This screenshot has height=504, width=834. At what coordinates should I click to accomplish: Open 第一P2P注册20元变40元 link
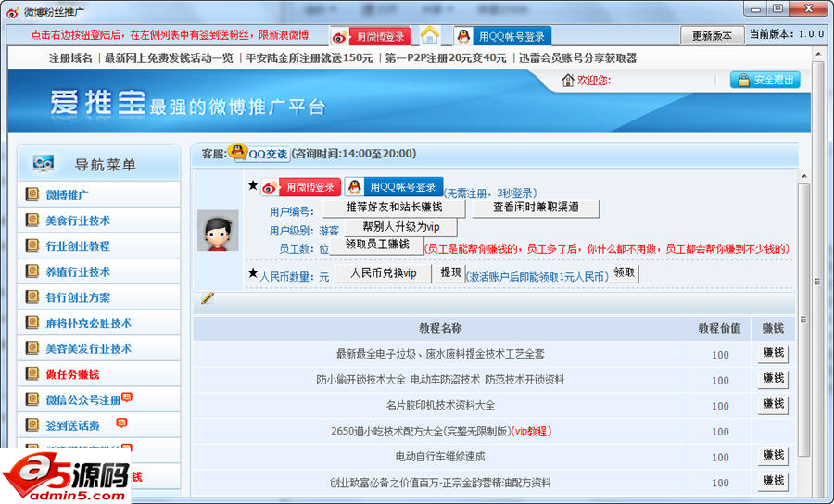(446, 58)
